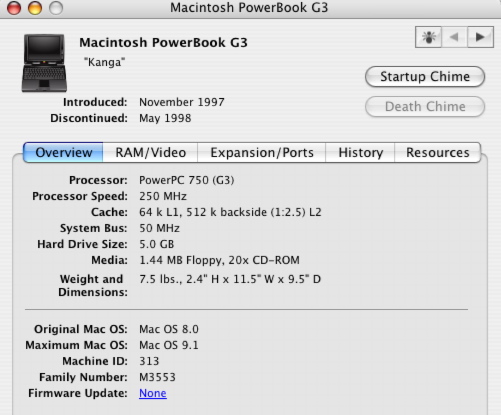Viewport: 501px width, 415px height.
Task: Open the Firmware Update None link
Action: coord(153,393)
